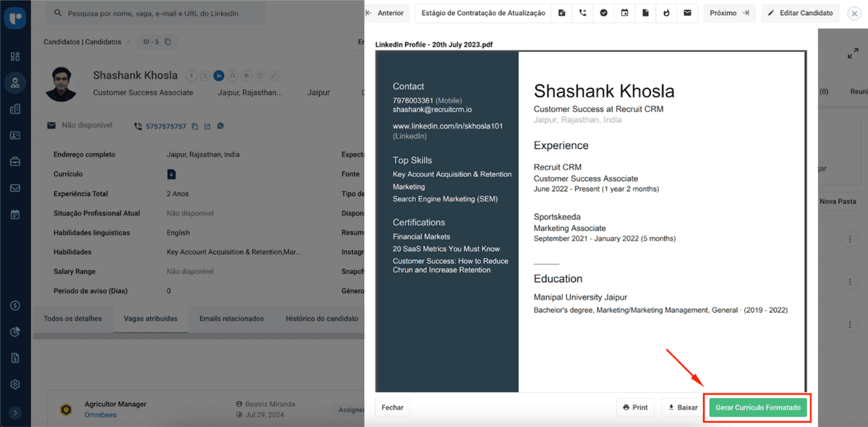The image size is (868, 427).
Task: Expand the resume preview to fullscreen
Action: (852, 54)
